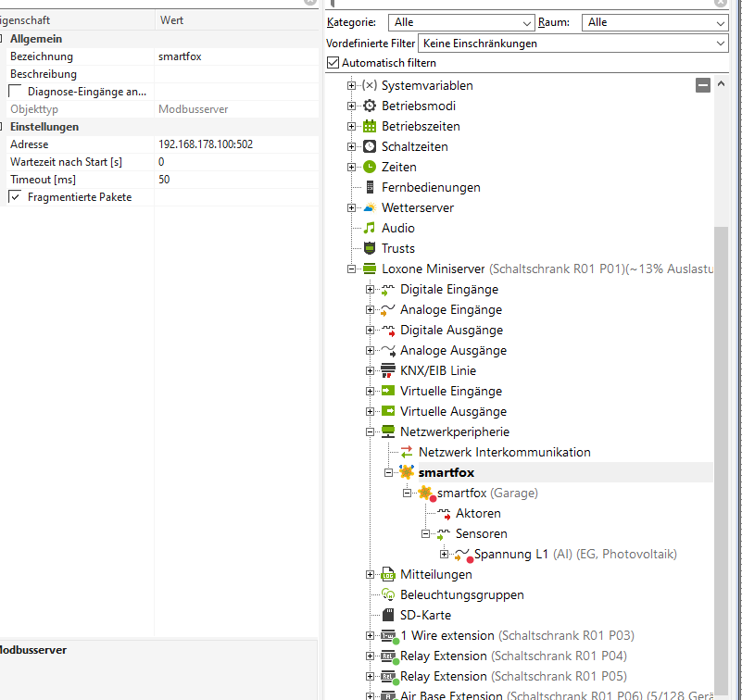Image resolution: width=742 pixels, height=700 pixels.
Task: Edit the Adresse value 192.168.178.100:502
Action: point(236,144)
